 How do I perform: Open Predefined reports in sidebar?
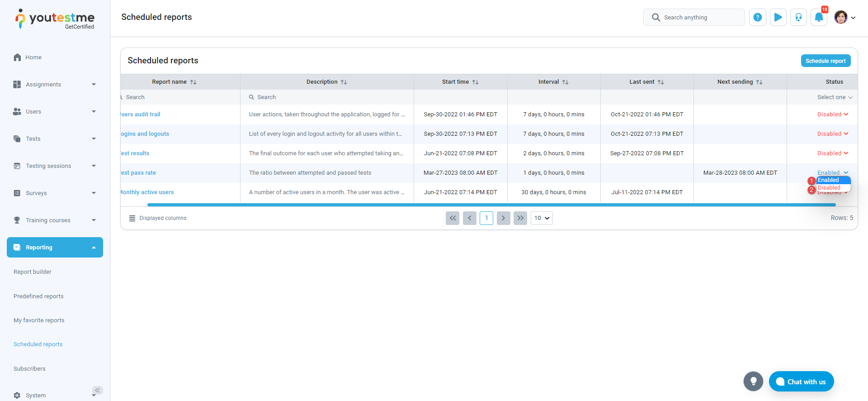click(38, 296)
